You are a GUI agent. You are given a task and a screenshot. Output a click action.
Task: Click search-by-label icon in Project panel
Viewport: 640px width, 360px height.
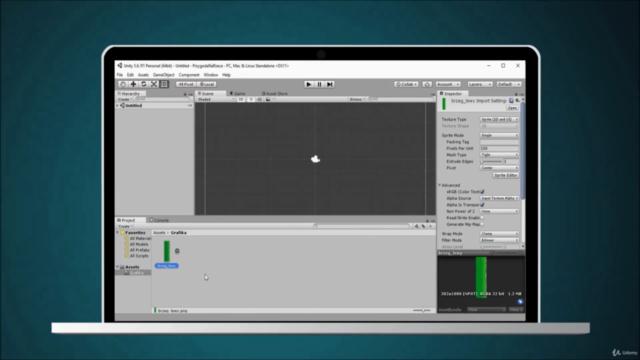point(423,226)
